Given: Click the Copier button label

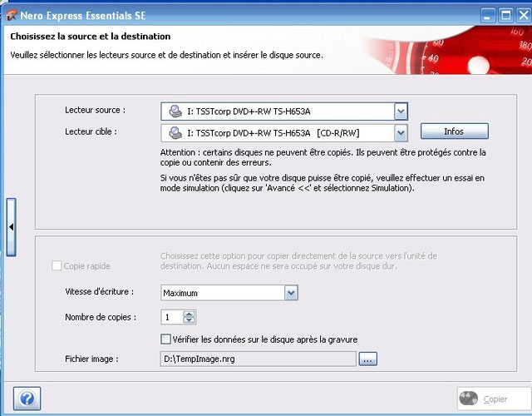Looking at the screenshot, I should click(x=495, y=399).
